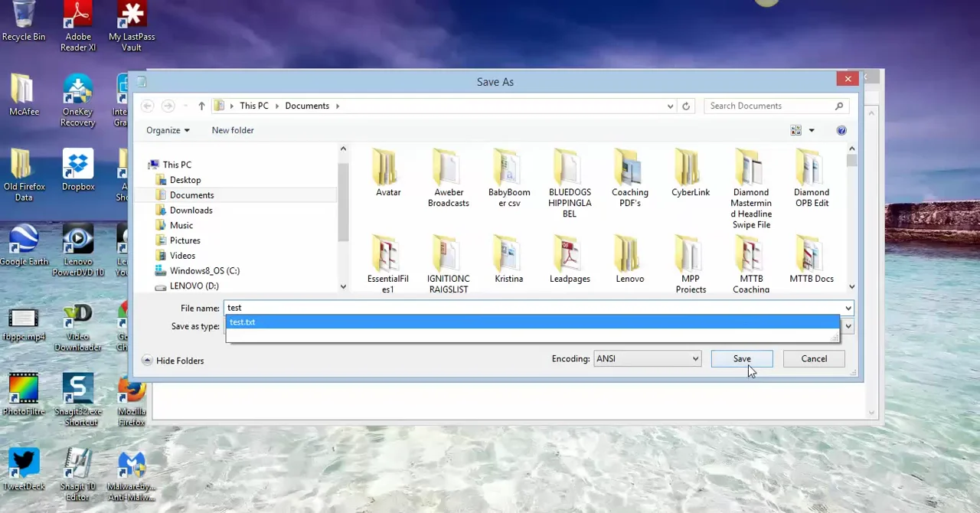Open the Leadpages folder

tap(570, 260)
